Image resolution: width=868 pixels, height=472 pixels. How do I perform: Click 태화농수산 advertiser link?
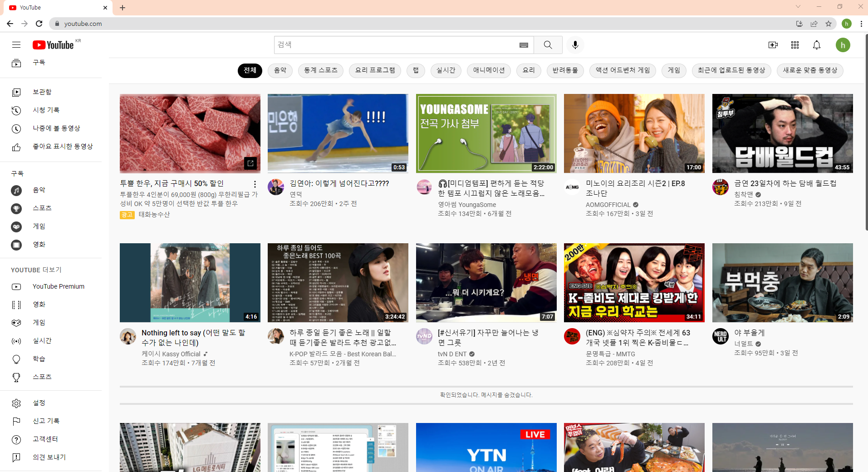coord(154,215)
